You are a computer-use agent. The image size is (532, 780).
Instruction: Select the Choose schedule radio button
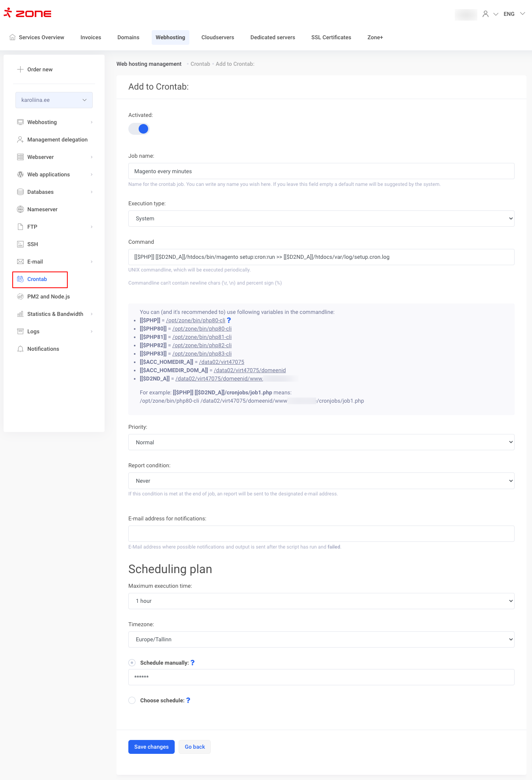click(132, 700)
